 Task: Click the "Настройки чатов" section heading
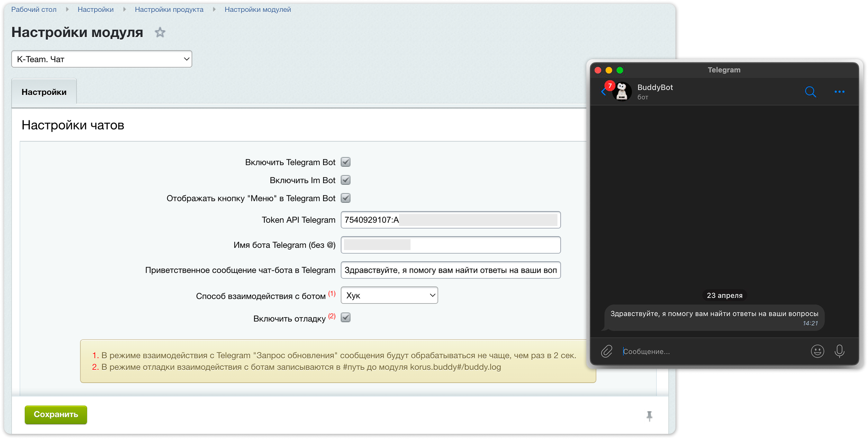point(73,125)
